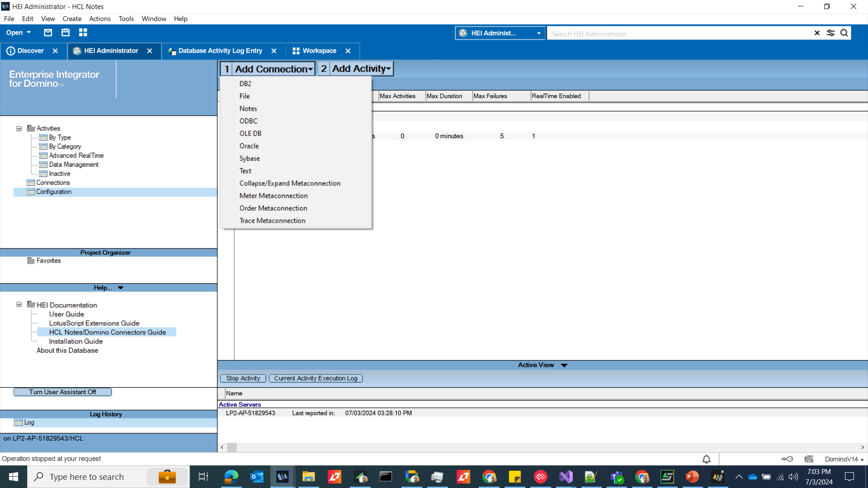Show hidden system tray icons
The width and height of the screenshot is (868, 488).
click(739, 477)
